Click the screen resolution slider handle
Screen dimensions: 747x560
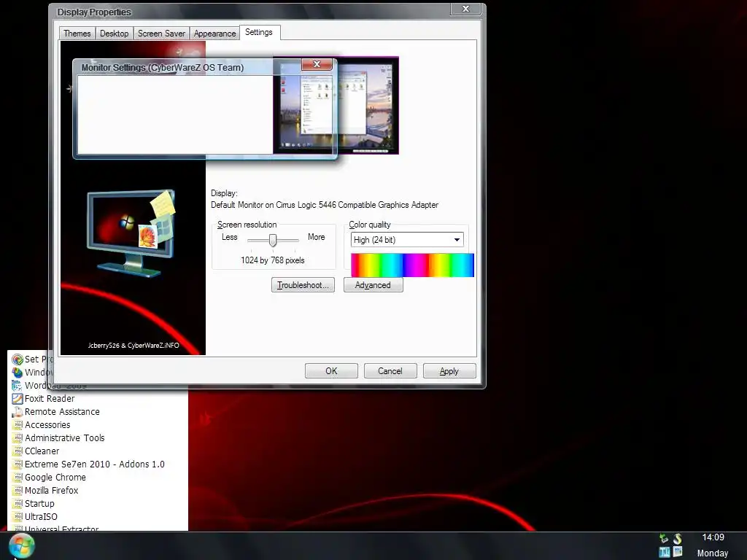coord(273,240)
